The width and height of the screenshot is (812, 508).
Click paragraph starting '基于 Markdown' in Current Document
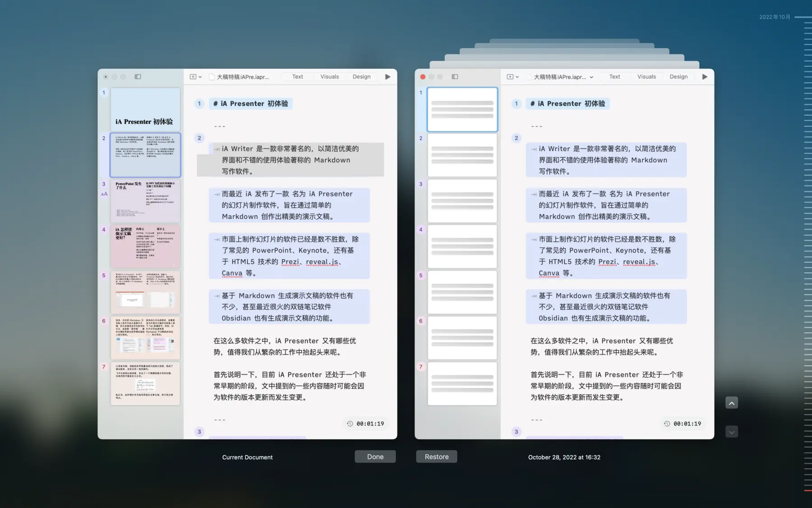tap(289, 307)
